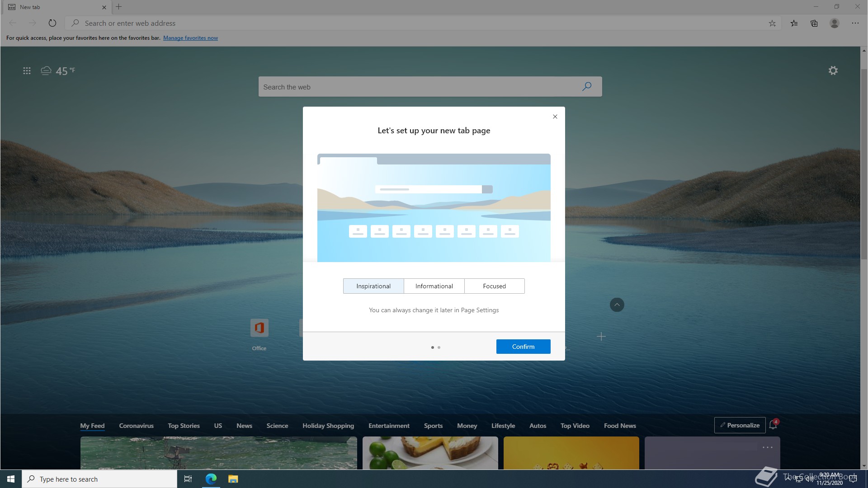
Task: Open the Holiday Shopping tab
Action: point(328,426)
